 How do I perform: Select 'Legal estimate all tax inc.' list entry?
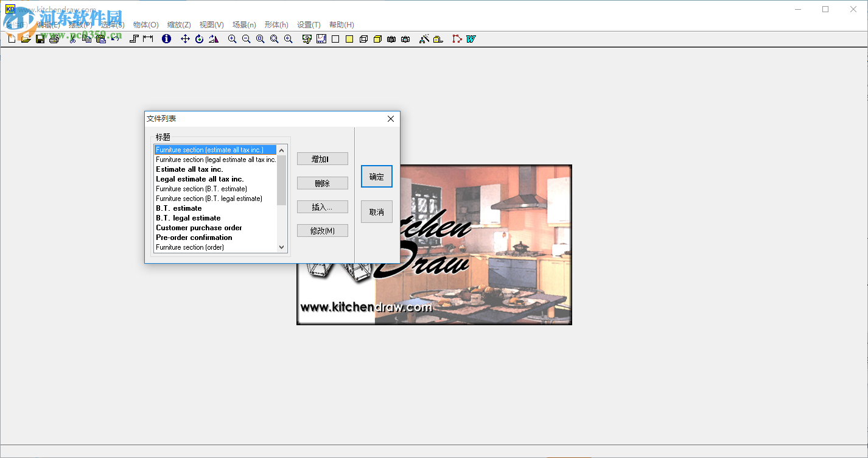pyautogui.click(x=215, y=179)
